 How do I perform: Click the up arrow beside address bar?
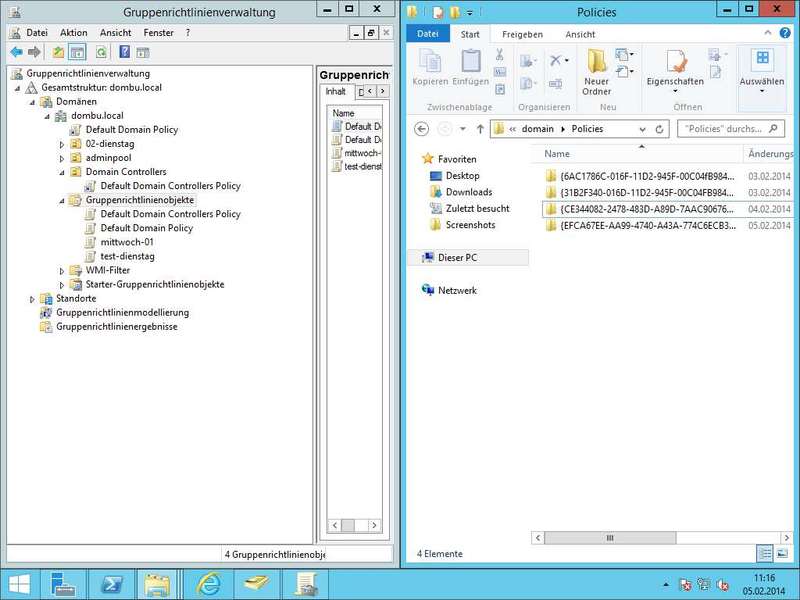click(x=480, y=129)
